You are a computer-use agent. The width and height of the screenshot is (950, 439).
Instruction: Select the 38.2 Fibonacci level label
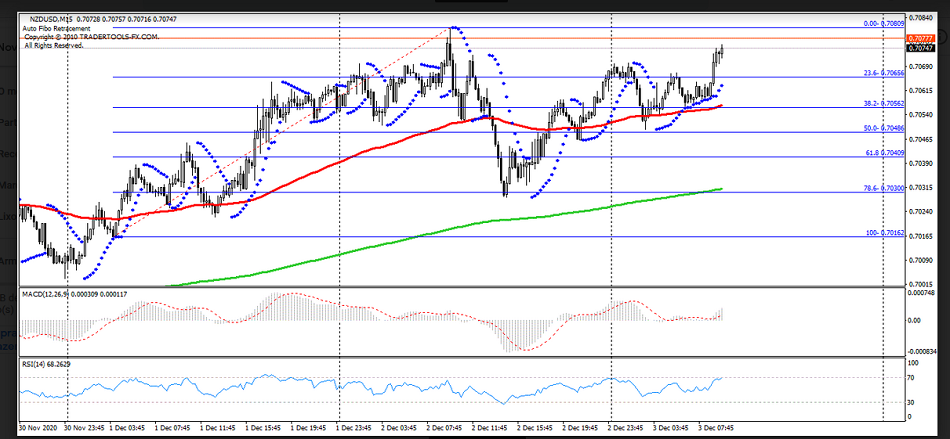[883, 103]
